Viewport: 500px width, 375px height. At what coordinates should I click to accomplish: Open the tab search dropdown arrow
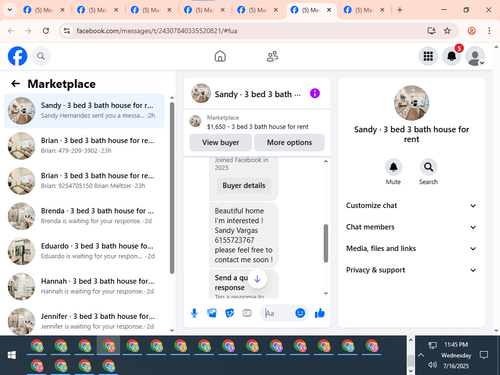tap(10, 10)
